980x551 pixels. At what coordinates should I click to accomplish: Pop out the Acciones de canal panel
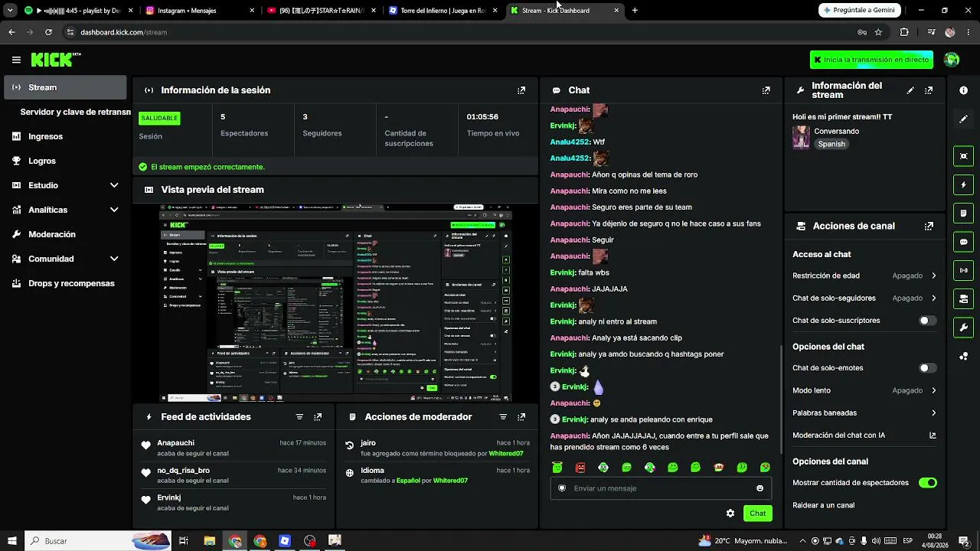[x=929, y=227]
